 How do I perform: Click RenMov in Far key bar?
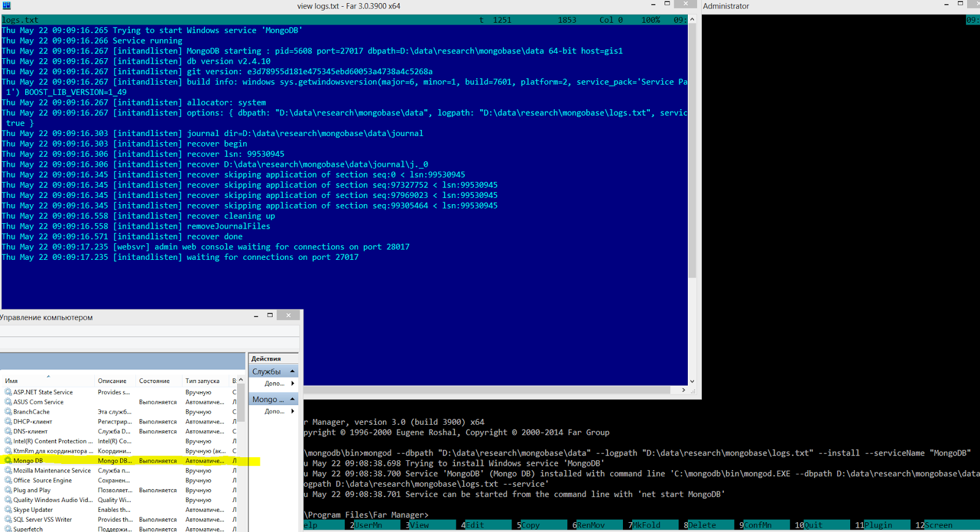pos(598,525)
